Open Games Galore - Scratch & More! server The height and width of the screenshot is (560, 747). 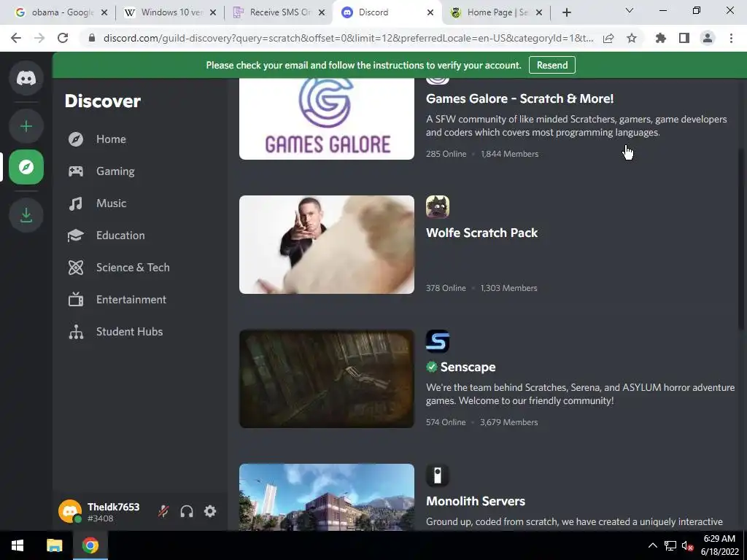(x=519, y=98)
